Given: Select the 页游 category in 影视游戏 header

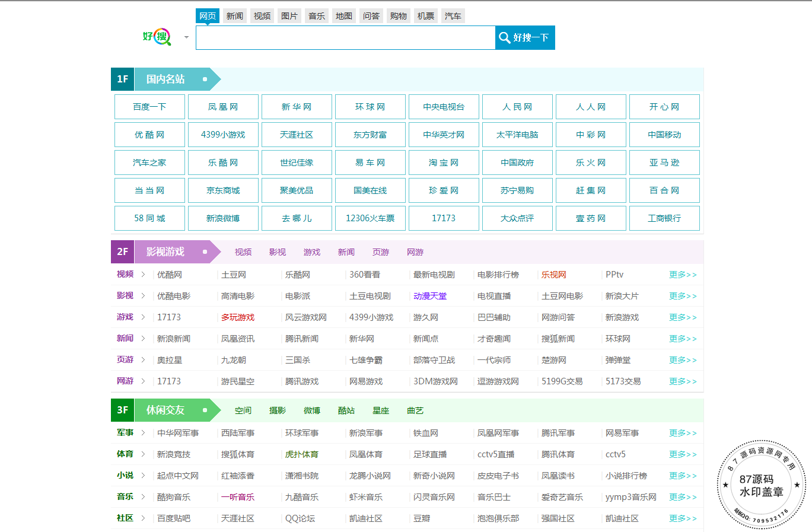Looking at the screenshot, I should click(381, 252).
